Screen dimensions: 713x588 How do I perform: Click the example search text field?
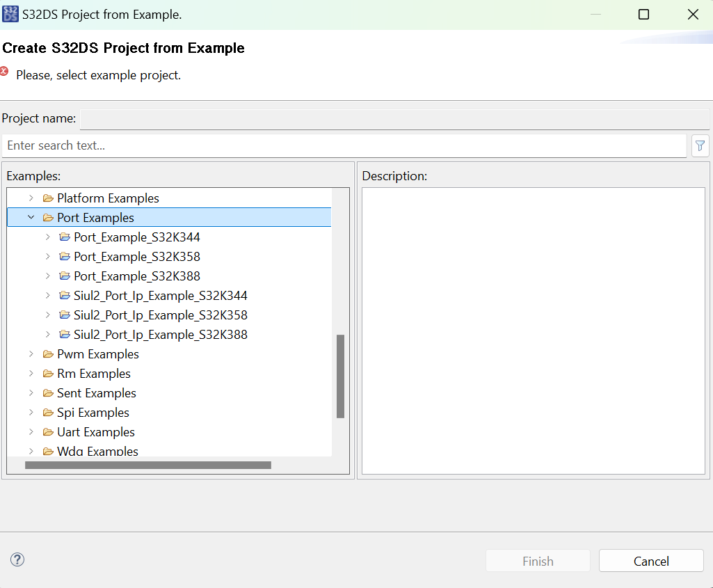(278, 145)
